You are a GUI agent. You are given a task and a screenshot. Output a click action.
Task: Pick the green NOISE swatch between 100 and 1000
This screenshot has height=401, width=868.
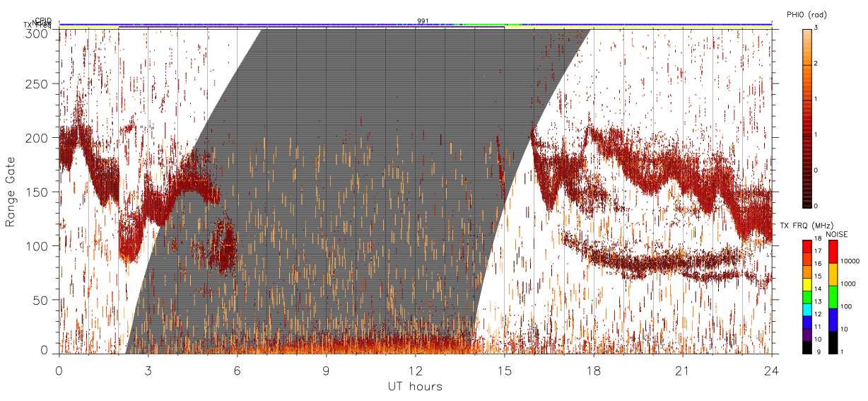click(833, 297)
